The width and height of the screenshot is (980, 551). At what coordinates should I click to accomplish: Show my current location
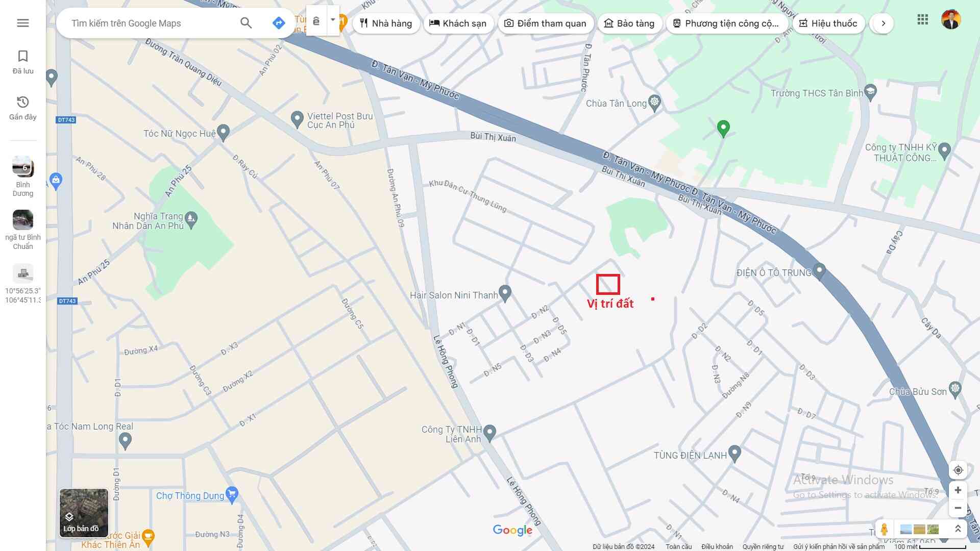point(958,470)
